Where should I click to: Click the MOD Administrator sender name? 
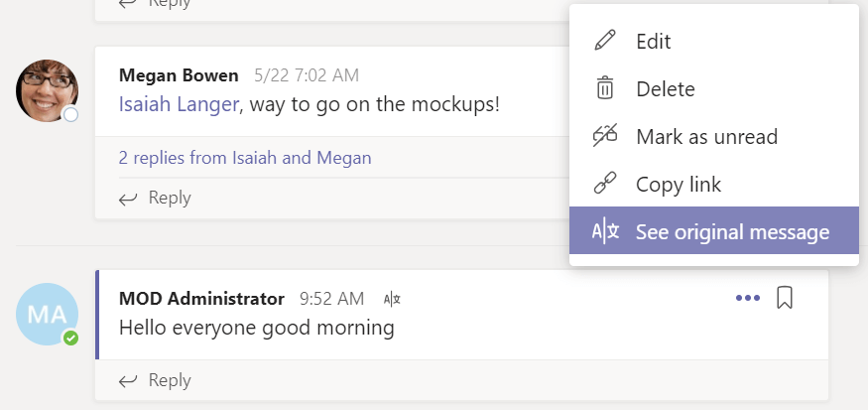point(201,299)
